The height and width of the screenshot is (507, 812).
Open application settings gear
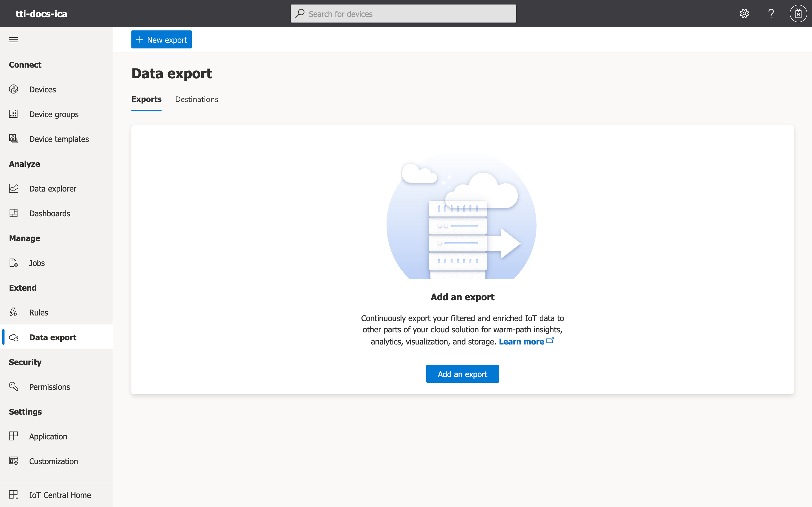[x=744, y=14]
